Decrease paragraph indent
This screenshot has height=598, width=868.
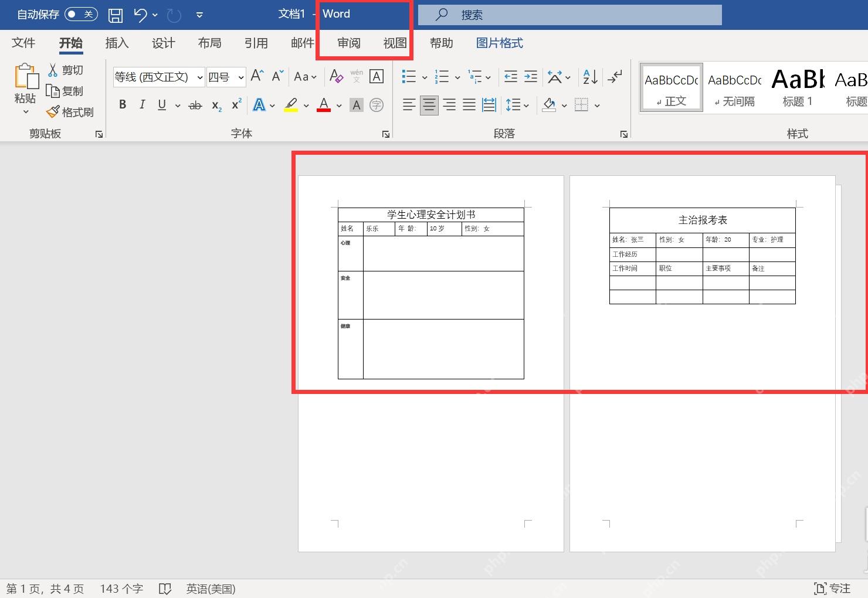(511, 76)
